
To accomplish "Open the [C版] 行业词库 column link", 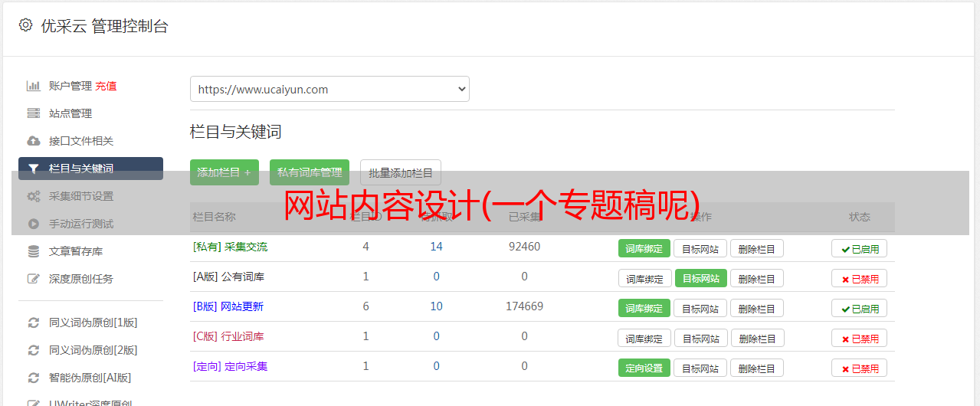I will [x=228, y=336].
